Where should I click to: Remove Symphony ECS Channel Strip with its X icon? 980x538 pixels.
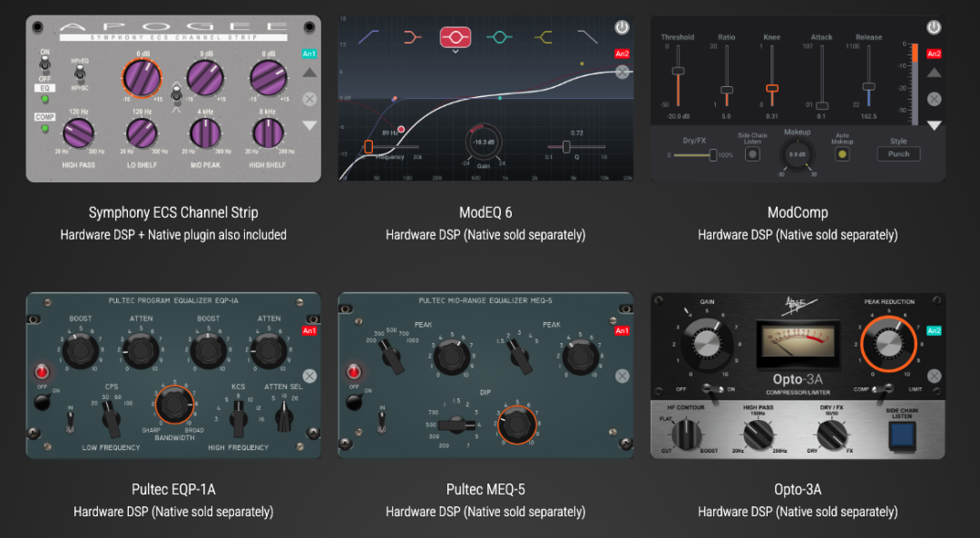[x=309, y=99]
